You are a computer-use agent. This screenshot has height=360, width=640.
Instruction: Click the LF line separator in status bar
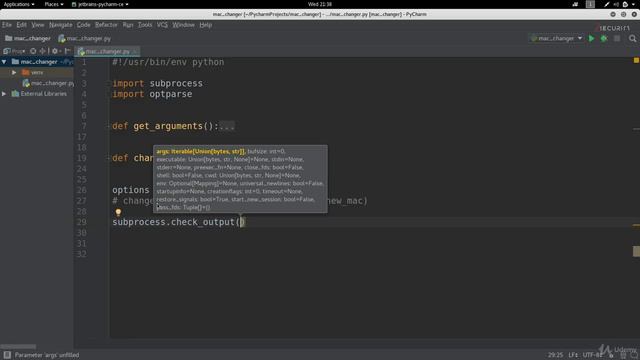pos(573,355)
